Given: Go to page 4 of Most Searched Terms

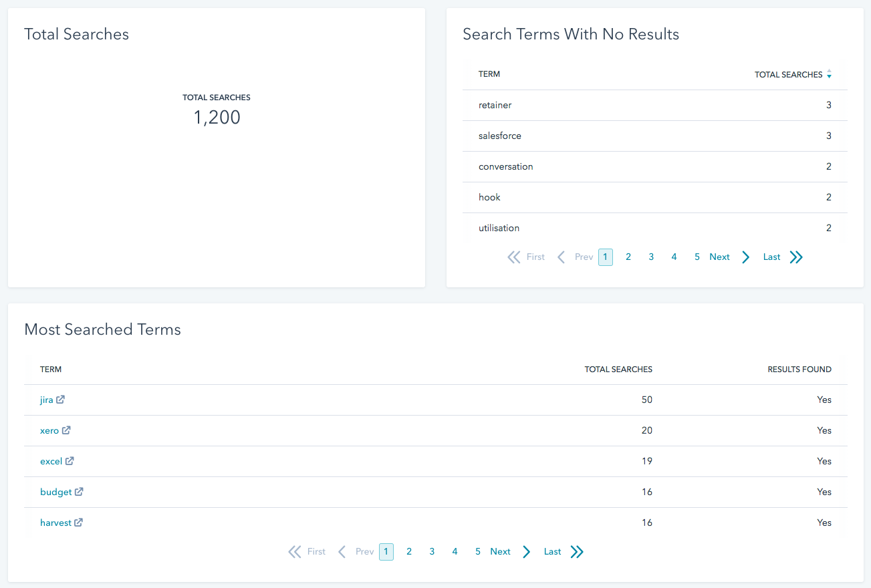Looking at the screenshot, I should (455, 552).
